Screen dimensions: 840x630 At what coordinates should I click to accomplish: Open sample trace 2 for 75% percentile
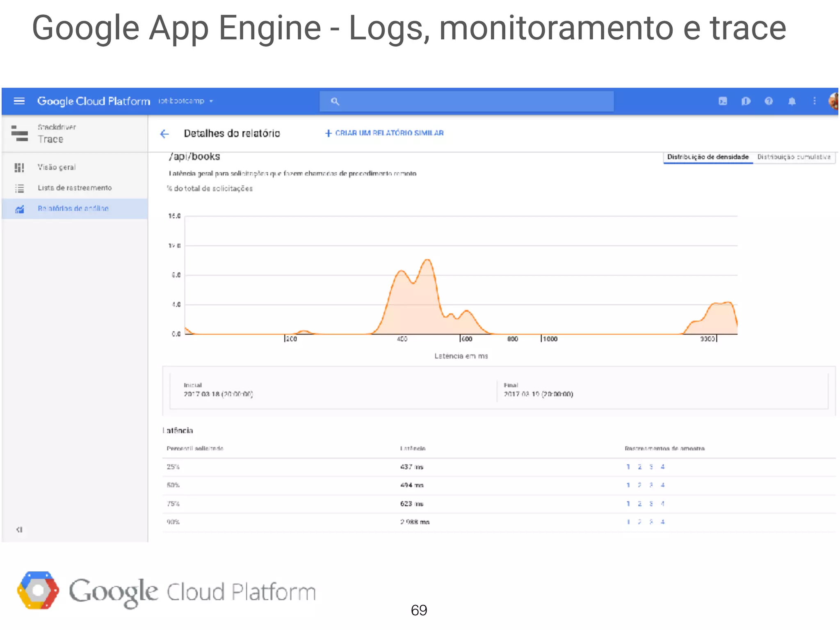pos(639,504)
